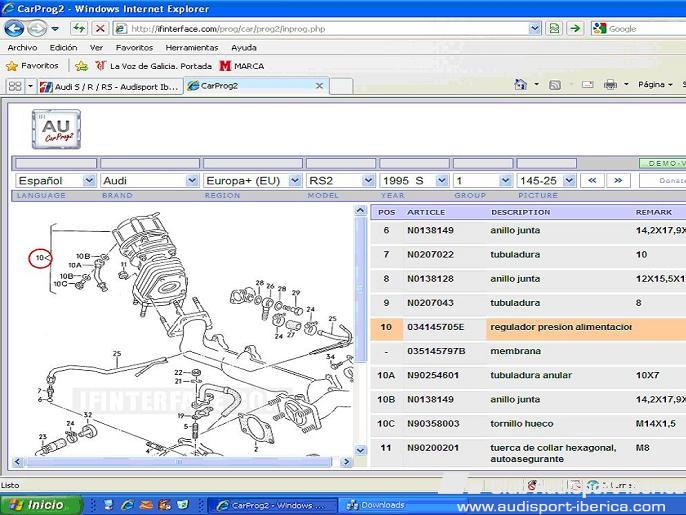Click the address bar URL field
Screen dimensions: 686x515
(x=321, y=29)
